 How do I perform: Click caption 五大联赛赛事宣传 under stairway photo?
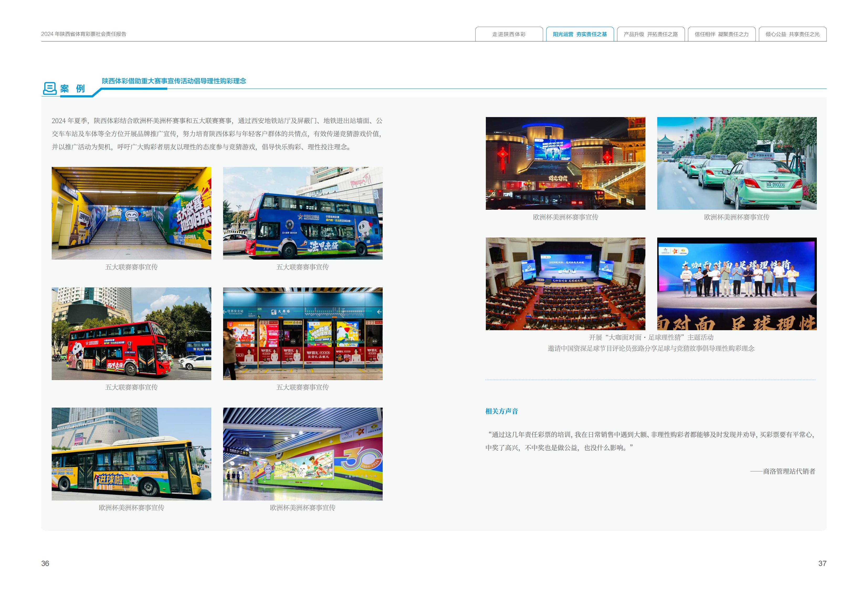[x=131, y=267]
